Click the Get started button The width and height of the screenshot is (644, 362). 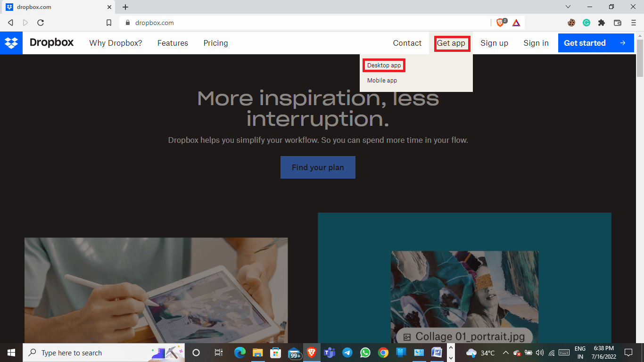(596, 43)
